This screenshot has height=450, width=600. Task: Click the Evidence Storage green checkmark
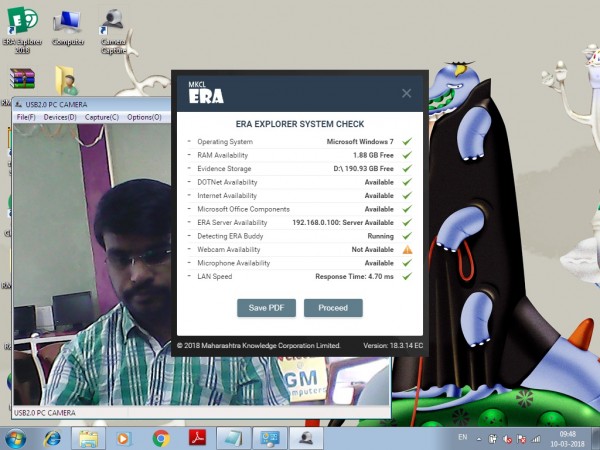coord(407,168)
